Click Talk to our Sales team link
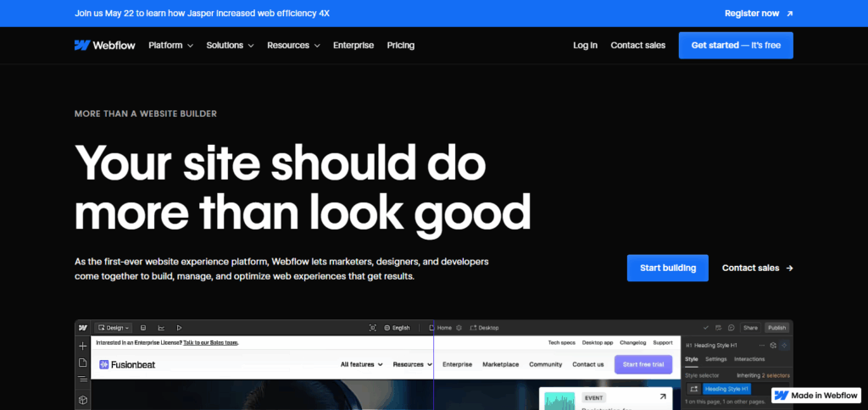Viewport: 868px width, 410px height. click(x=211, y=342)
